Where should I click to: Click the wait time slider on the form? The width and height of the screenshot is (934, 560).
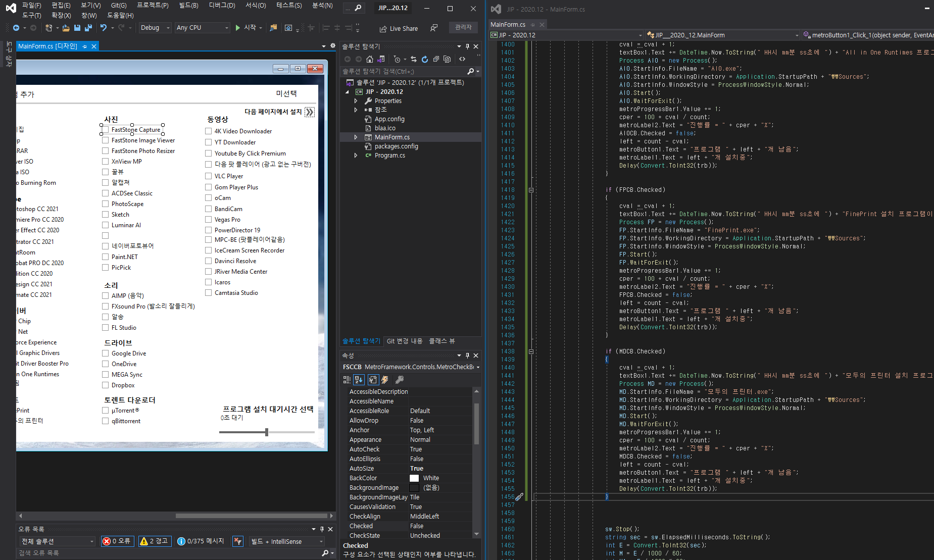pyautogui.click(x=267, y=432)
